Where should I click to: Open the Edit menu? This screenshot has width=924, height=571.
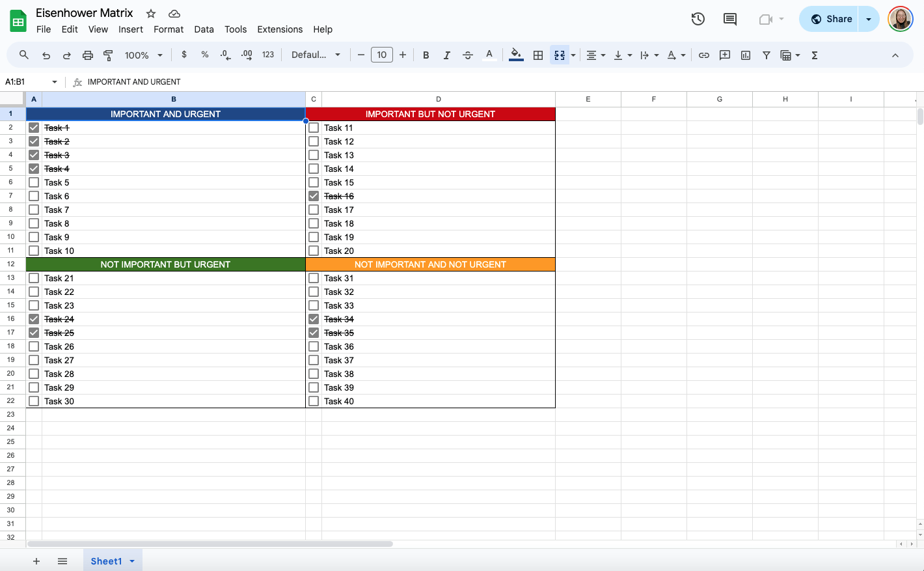coord(70,29)
